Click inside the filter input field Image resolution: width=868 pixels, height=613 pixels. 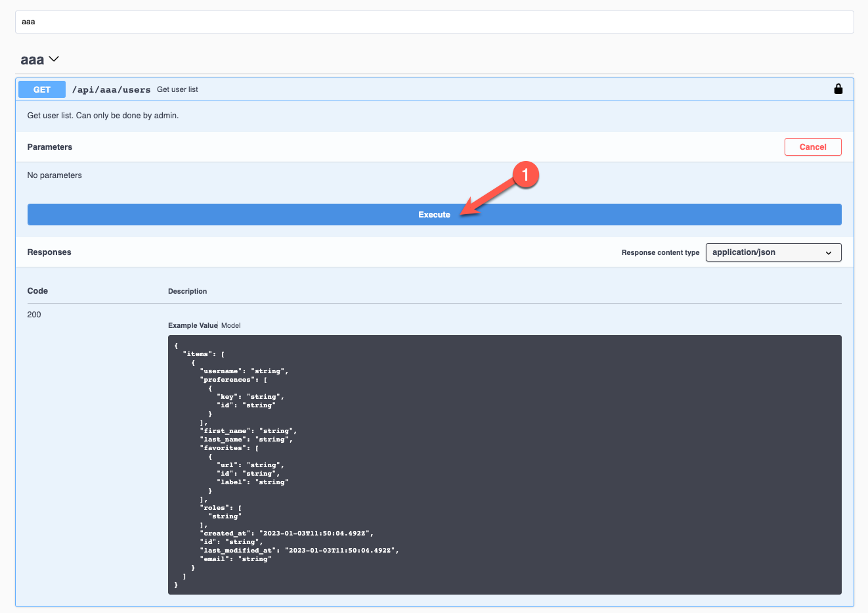(x=263, y=22)
